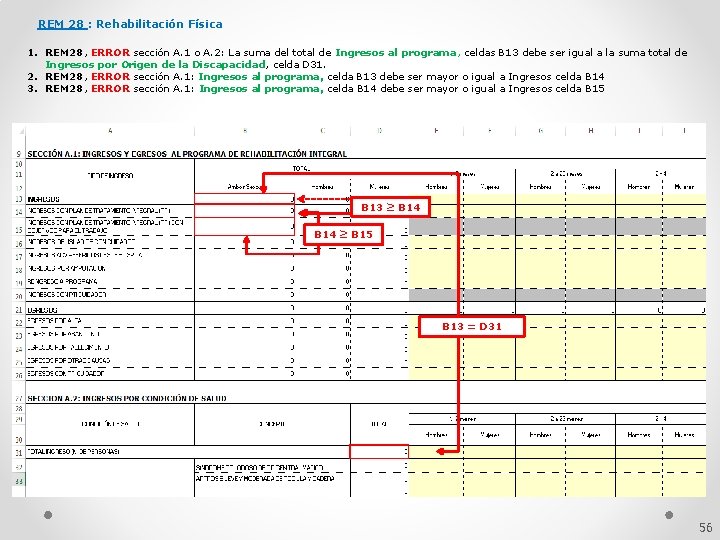Click the yellow cell under column G in row 13
This screenshot has height=540, width=720.
click(540, 199)
